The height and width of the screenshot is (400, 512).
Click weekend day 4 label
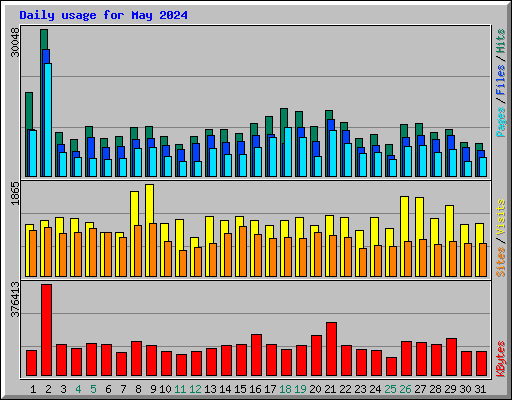(x=78, y=389)
